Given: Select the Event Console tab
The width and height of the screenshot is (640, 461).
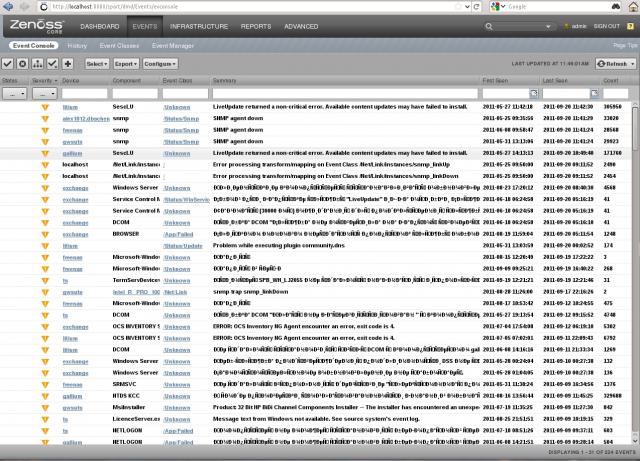Looking at the screenshot, I should [33, 46].
